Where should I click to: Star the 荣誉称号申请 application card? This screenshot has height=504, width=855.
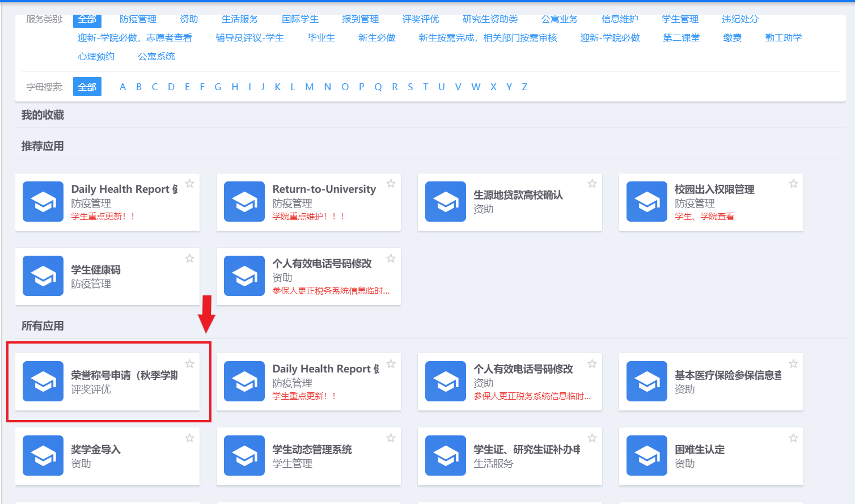point(189,364)
